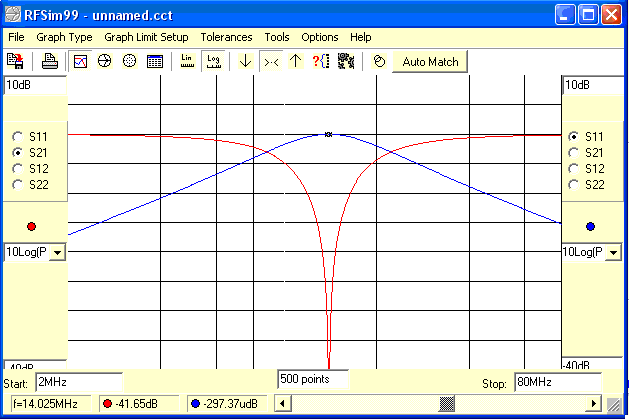Open the right 10Log(P format dropdown
Screen dimensions: 629x419
tap(613, 253)
